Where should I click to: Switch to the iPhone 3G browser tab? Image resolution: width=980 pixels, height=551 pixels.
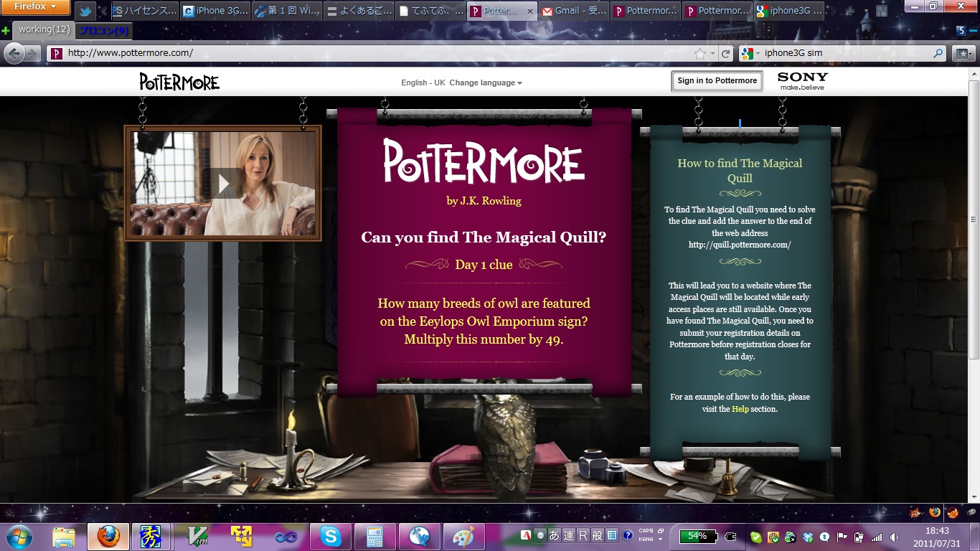tap(216, 11)
